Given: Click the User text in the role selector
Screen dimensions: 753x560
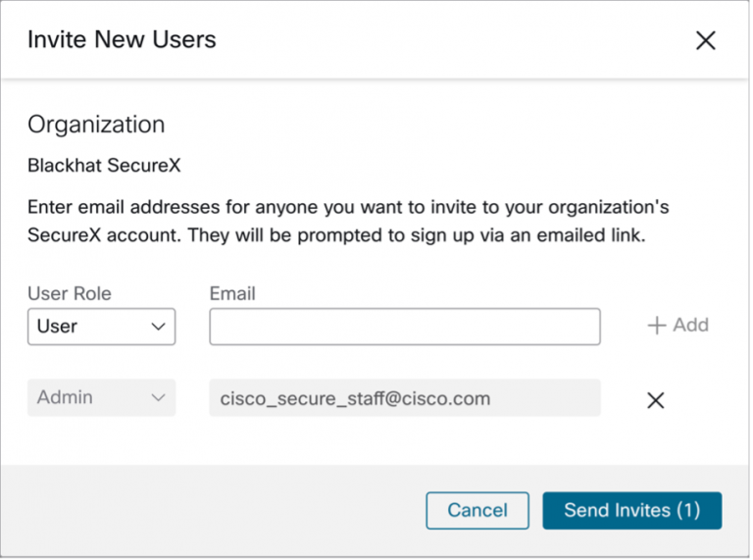Looking at the screenshot, I should click(x=57, y=327).
